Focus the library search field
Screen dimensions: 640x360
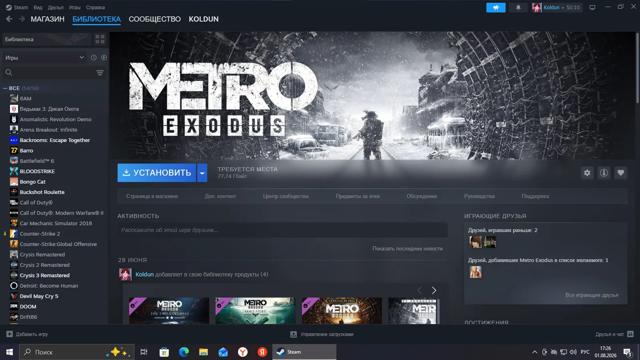49,73
